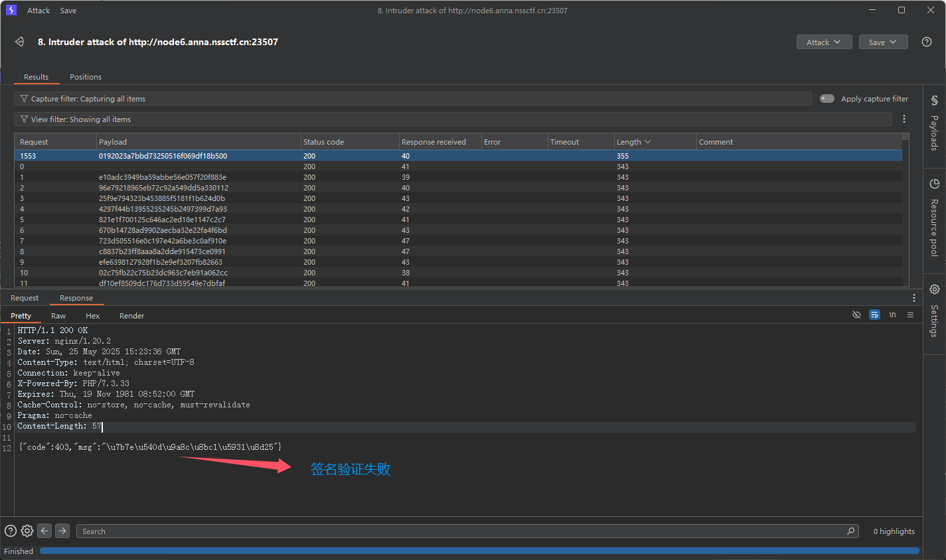Open the View filter settings bar
The height and width of the screenshot is (560, 946).
click(x=451, y=119)
